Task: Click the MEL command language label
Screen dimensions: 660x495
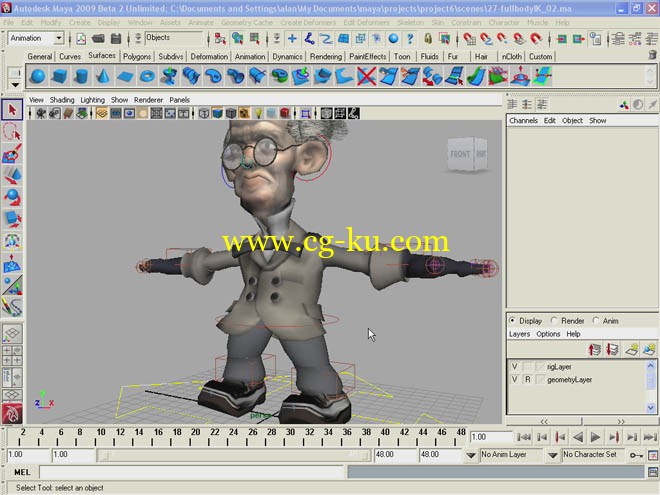Action: (x=22, y=472)
